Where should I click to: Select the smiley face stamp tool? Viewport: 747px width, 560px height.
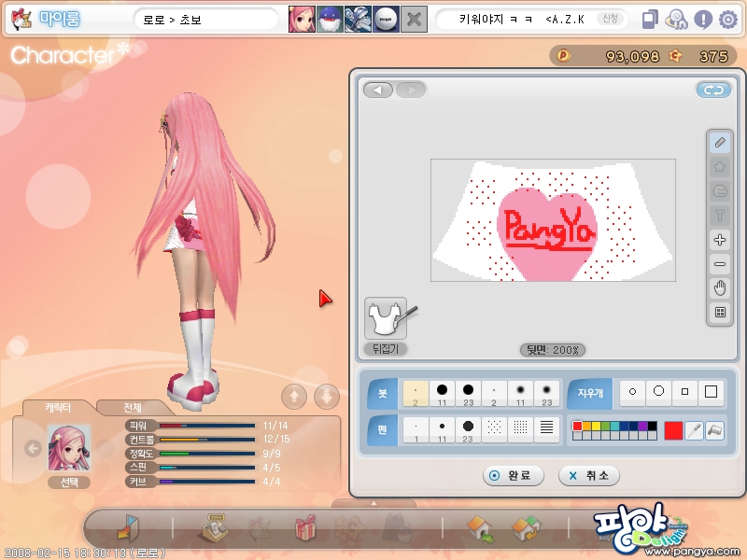pos(720,191)
